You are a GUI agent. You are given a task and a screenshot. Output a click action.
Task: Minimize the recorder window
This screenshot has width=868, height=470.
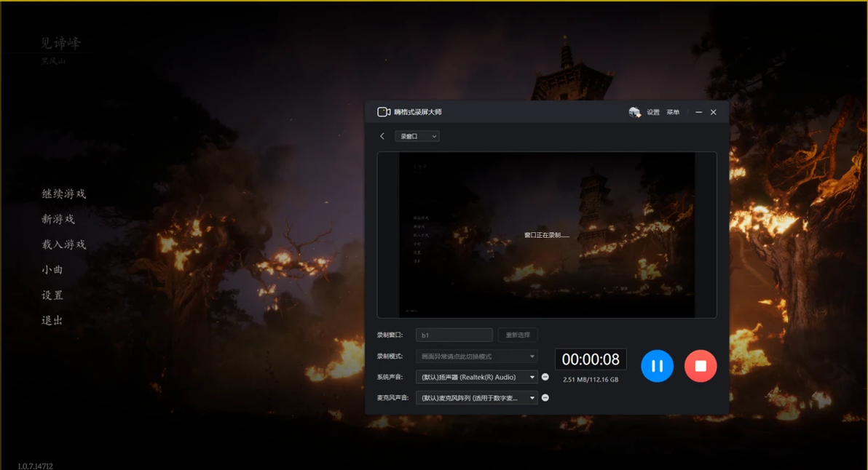coord(698,112)
